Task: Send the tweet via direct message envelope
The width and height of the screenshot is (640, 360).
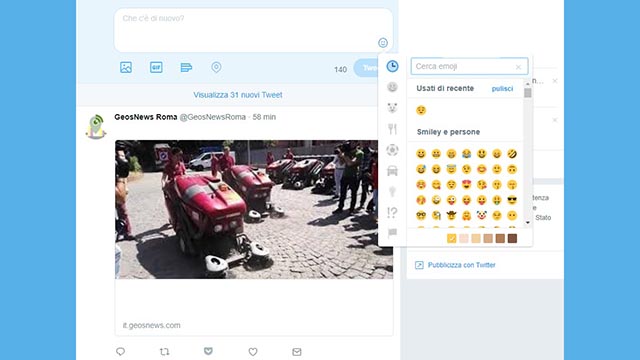Action: coord(297,351)
